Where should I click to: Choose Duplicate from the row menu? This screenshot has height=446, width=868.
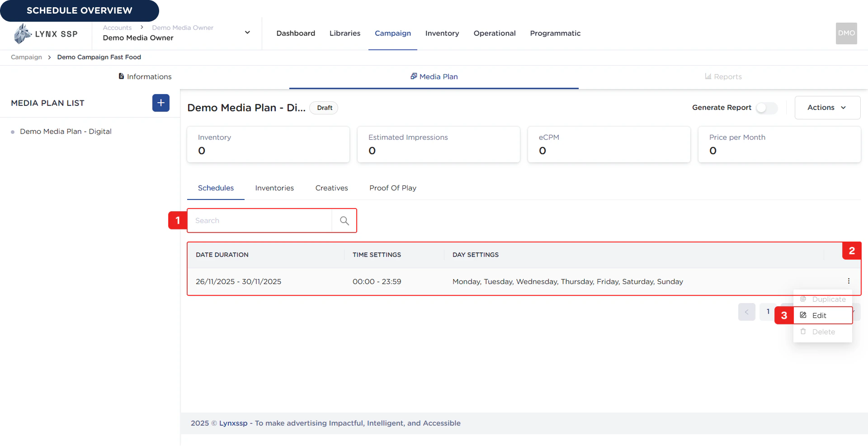(x=823, y=299)
